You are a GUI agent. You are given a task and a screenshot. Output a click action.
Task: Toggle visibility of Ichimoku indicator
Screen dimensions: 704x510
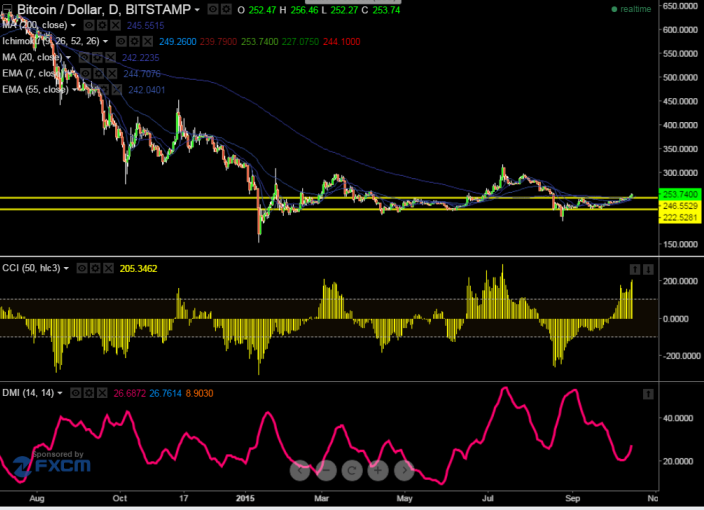tap(121, 42)
